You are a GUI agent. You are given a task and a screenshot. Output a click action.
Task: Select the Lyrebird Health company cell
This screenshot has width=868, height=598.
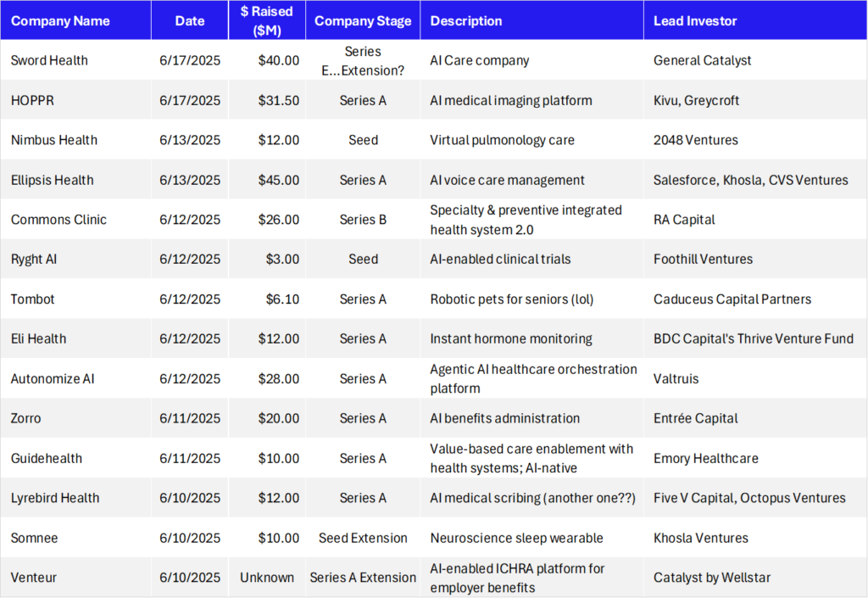coord(75,498)
